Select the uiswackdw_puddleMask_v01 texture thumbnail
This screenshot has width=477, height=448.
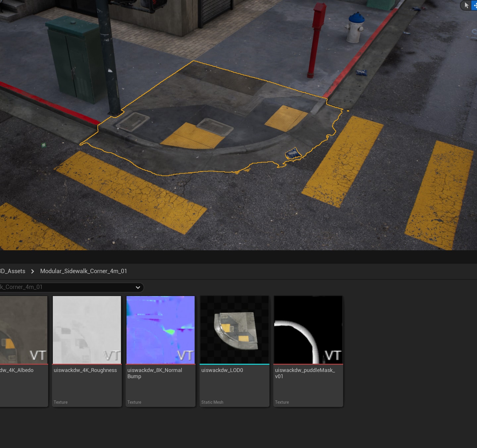pos(308,330)
